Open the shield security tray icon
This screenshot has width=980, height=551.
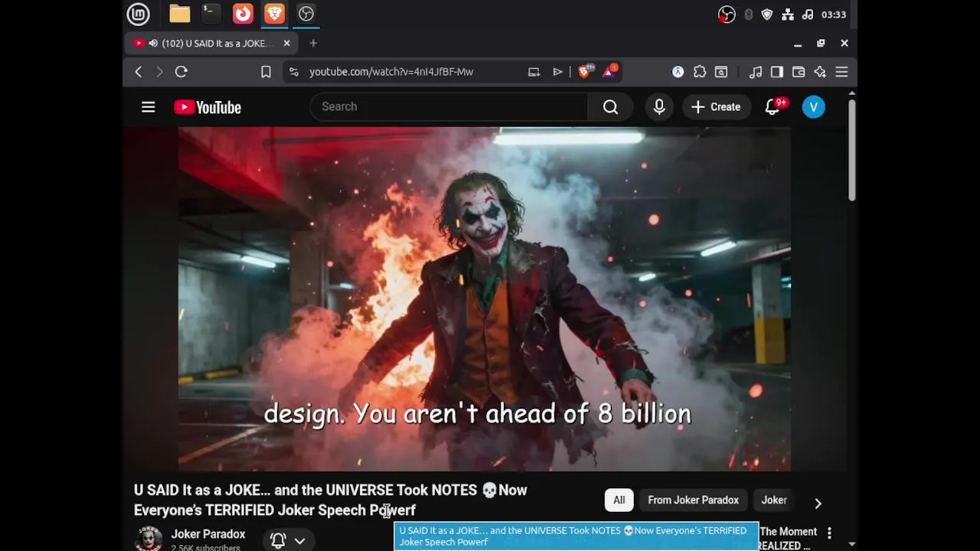(767, 15)
